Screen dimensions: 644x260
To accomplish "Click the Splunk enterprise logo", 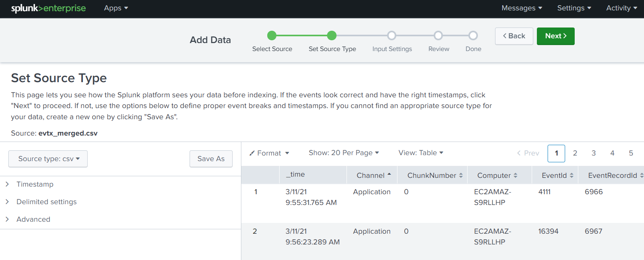I will [x=48, y=8].
